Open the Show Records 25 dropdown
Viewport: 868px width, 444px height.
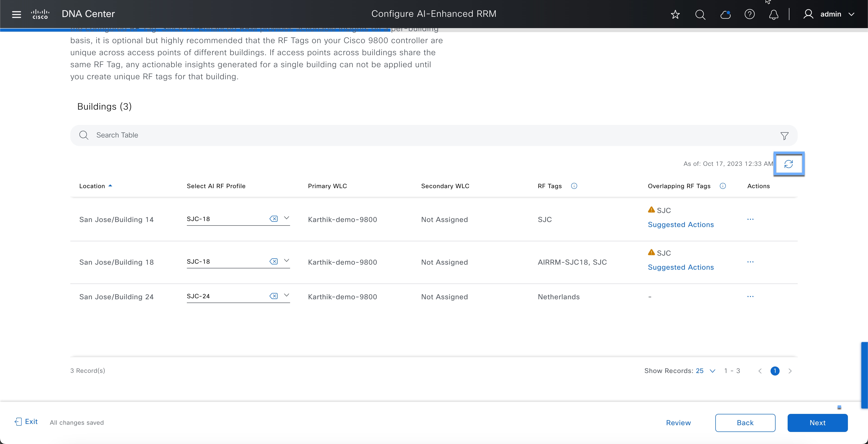click(x=706, y=371)
